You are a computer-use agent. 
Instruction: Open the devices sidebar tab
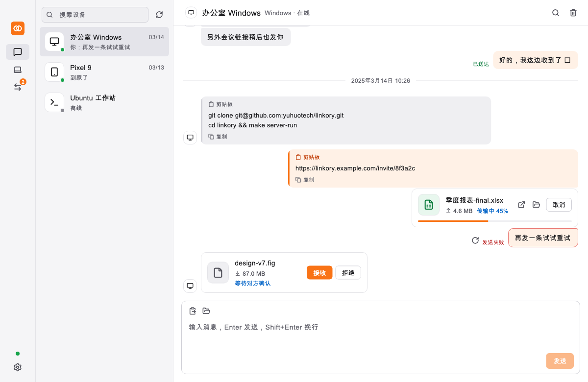click(18, 70)
